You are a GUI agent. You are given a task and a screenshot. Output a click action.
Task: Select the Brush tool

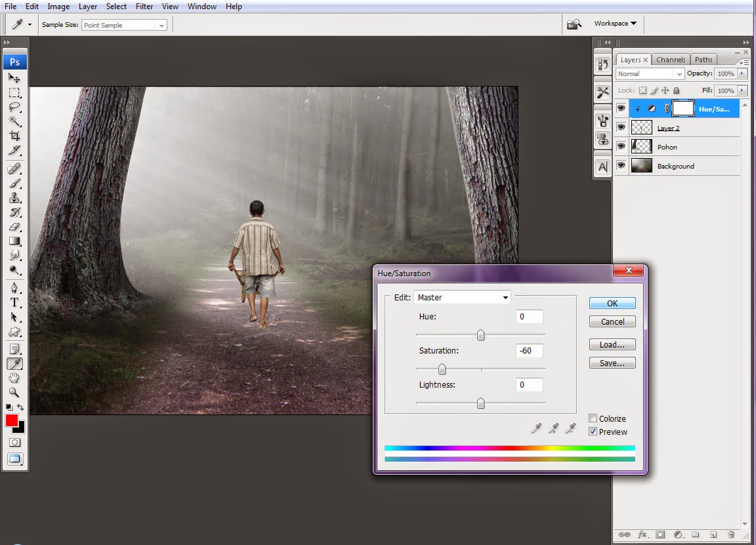tap(14, 183)
